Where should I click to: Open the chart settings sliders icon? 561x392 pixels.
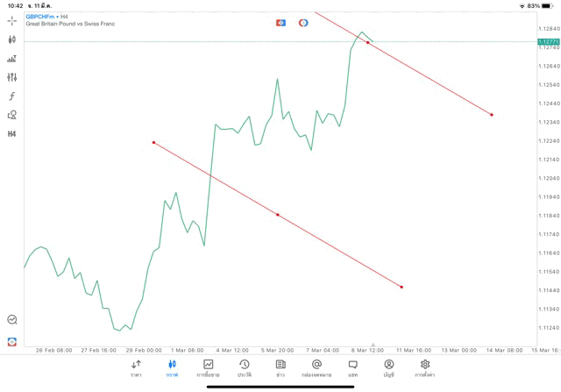tap(11, 77)
